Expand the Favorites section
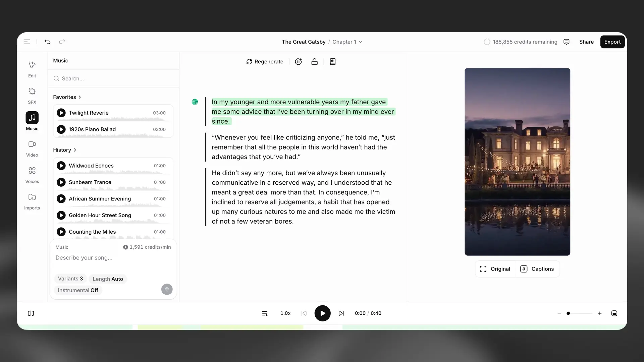This screenshot has height=362, width=644. (67, 97)
